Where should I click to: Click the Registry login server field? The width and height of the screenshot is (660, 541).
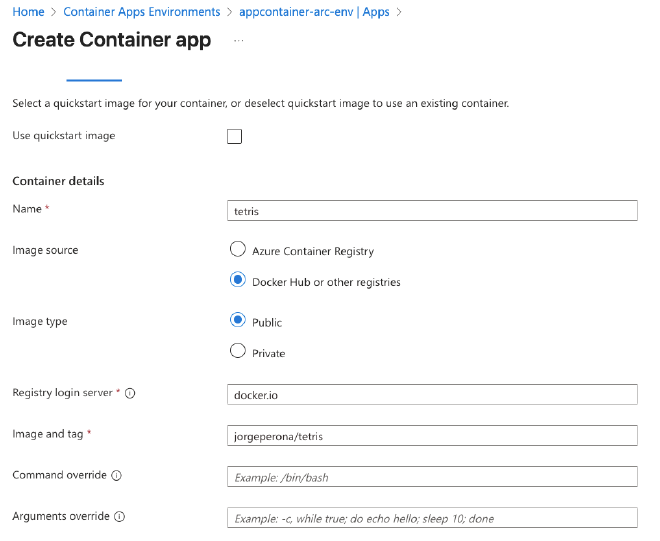coord(432,394)
